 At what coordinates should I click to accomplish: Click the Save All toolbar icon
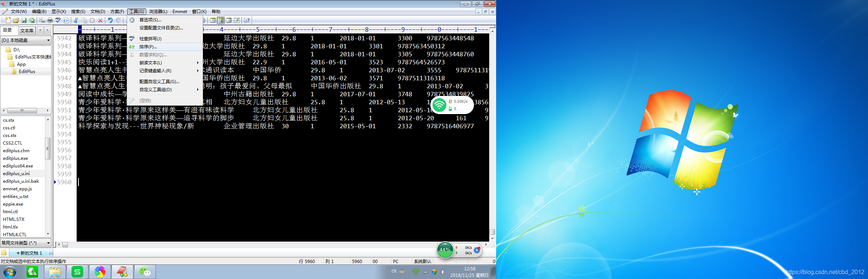(x=32, y=20)
